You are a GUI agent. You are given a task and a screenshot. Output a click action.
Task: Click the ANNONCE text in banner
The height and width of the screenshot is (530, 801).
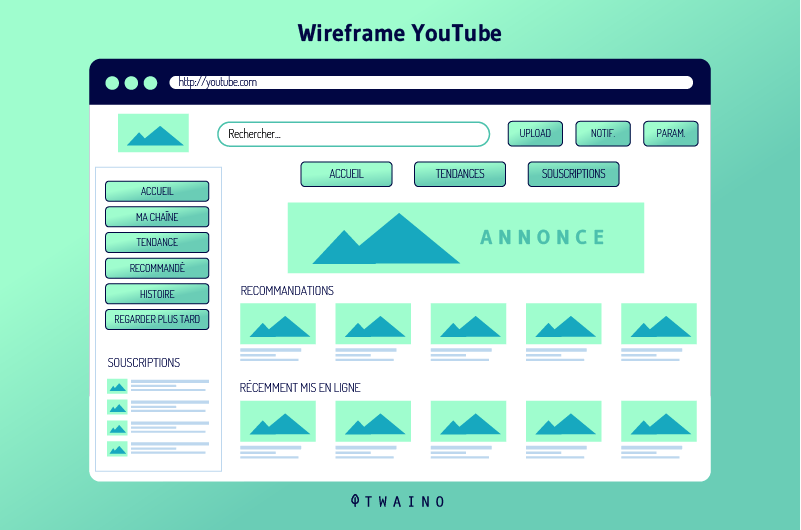543,237
